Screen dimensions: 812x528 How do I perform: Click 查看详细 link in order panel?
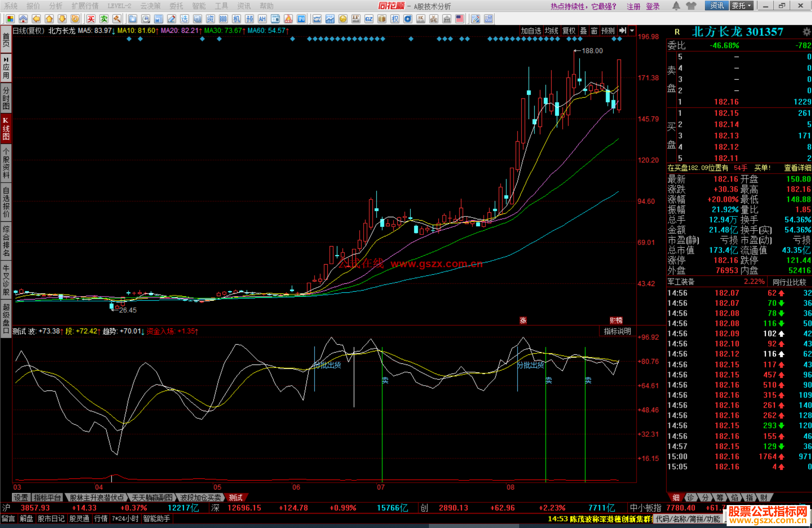(797, 168)
